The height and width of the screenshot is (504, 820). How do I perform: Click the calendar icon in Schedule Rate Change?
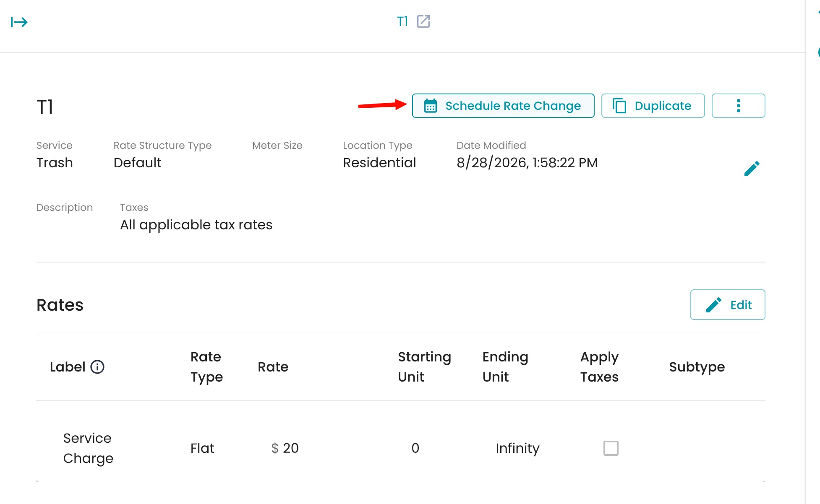pos(430,106)
